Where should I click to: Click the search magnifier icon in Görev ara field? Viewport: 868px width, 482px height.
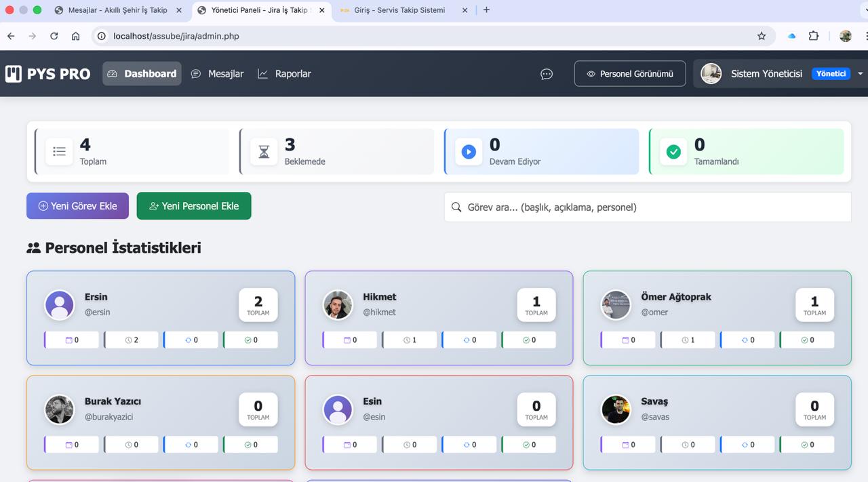point(456,207)
